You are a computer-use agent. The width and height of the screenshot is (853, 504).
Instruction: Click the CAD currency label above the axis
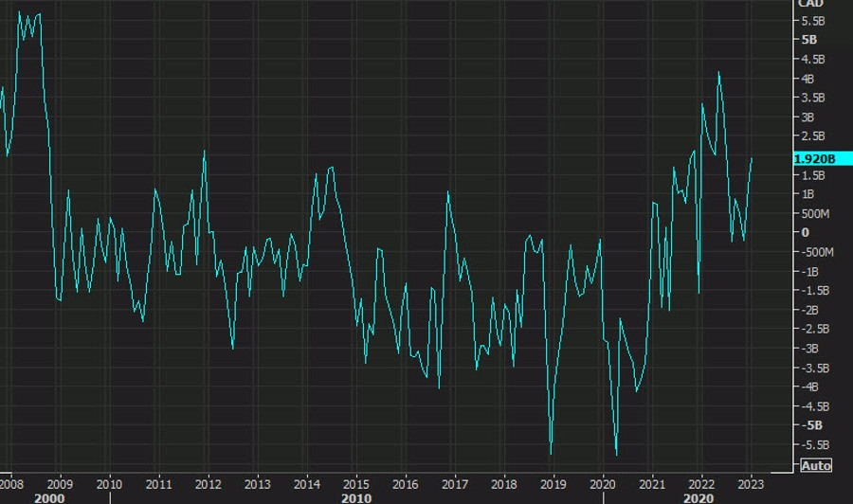coord(811,4)
